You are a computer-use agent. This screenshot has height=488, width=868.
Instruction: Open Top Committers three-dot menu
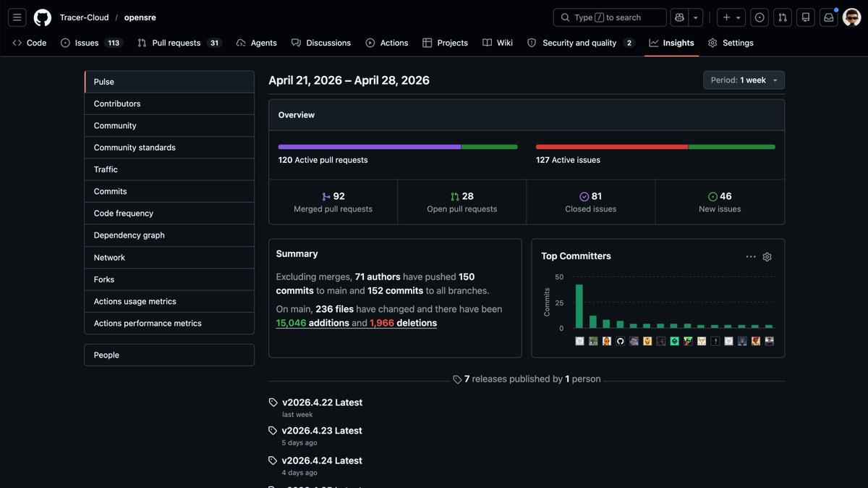[751, 257]
